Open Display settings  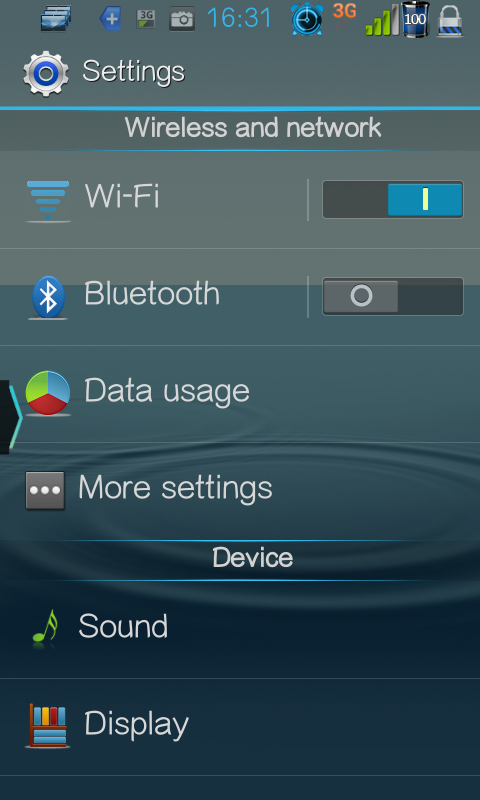click(240, 727)
